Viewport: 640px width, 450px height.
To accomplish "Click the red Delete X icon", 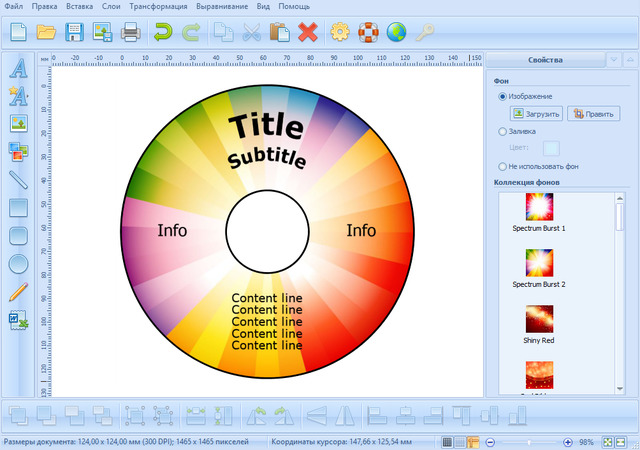I will 308,33.
